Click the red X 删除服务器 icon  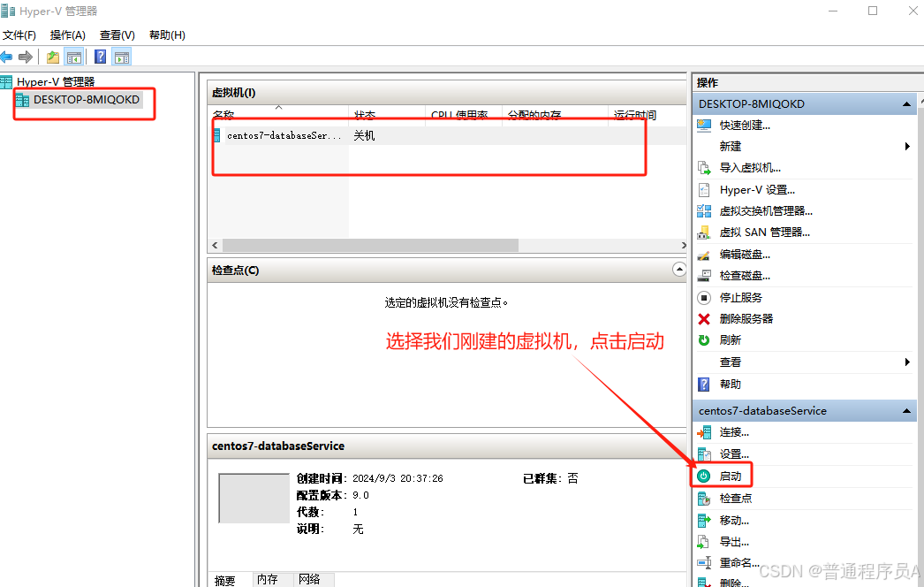point(704,319)
